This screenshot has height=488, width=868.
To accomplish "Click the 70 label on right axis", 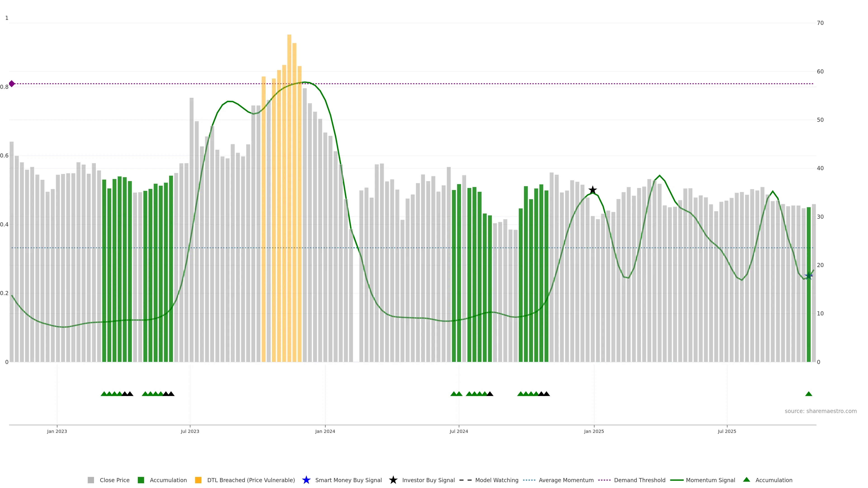I will (x=820, y=23).
